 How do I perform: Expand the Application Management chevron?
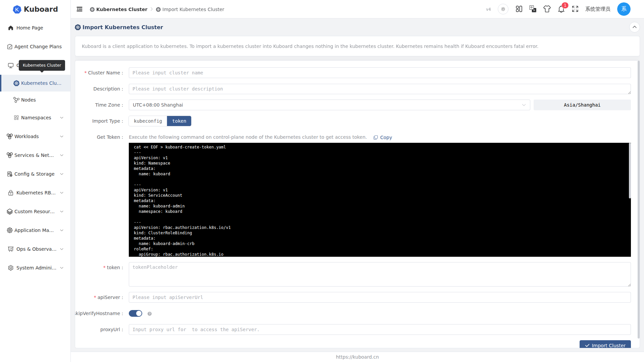(62, 230)
